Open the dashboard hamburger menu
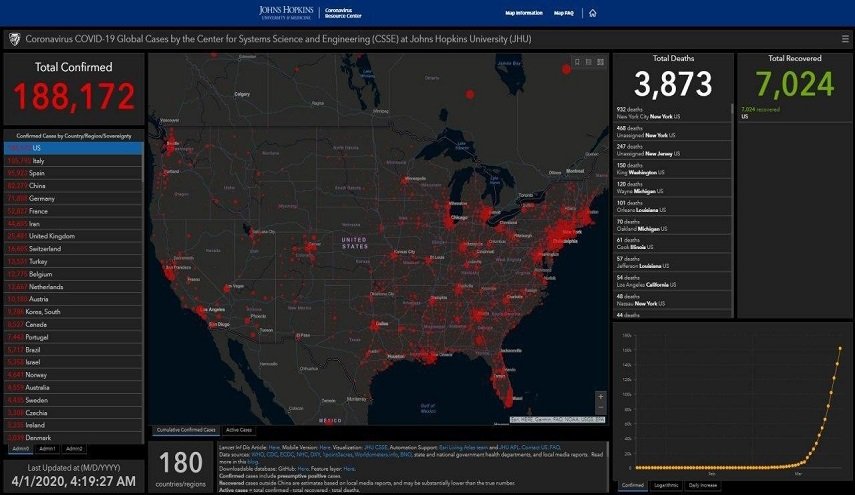 845,39
